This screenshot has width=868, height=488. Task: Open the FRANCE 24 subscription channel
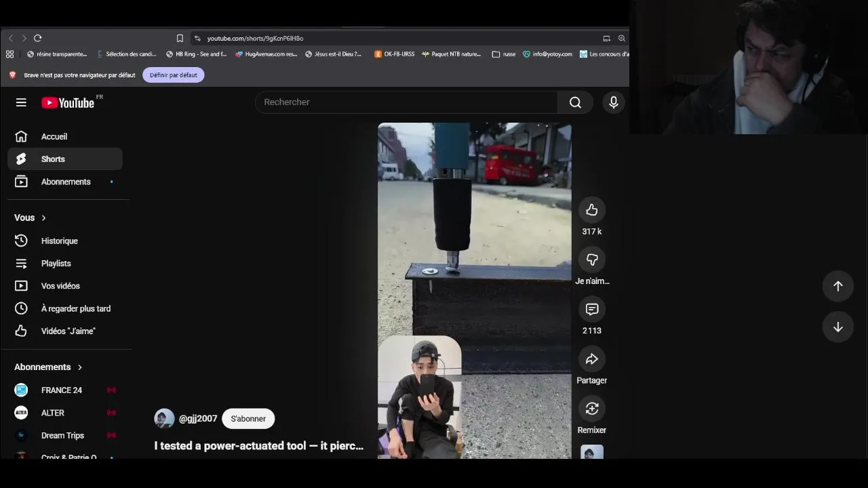coord(65,390)
